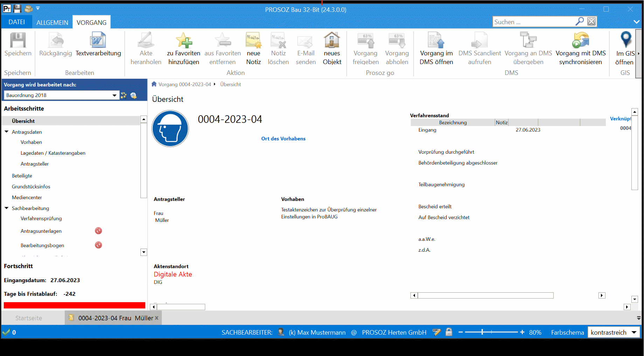Click the green checkmark status bar icon
The image size is (644, 356).
6,332
